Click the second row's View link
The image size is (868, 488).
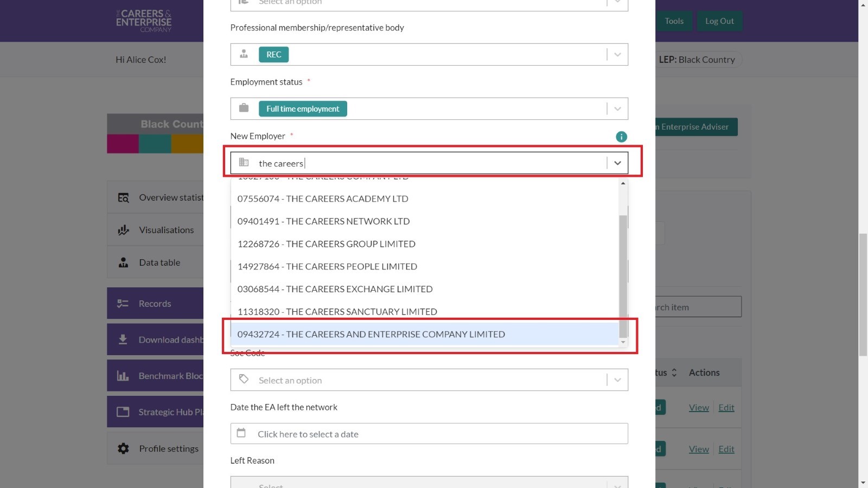tap(699, 449)
